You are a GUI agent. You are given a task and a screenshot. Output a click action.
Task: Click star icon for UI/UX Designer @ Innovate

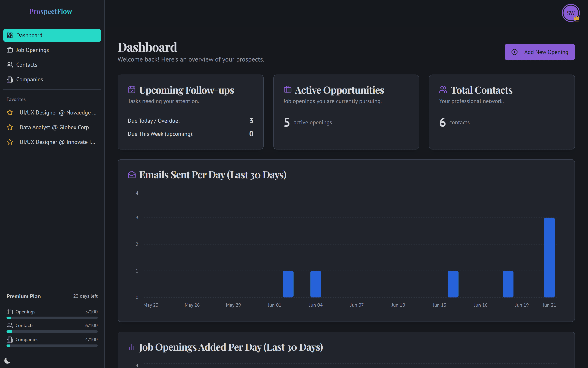[x=10, y=142]
